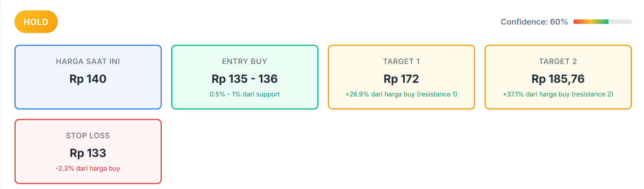Click the Rp 172 target value
This screenshot has height=189, width=644.
pos(401,79)
